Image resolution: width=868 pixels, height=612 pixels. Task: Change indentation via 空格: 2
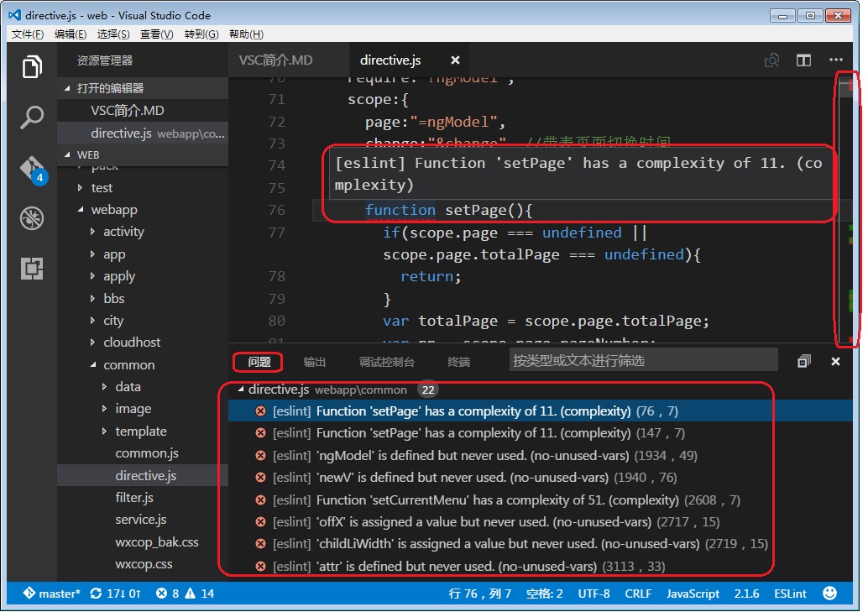544,594
